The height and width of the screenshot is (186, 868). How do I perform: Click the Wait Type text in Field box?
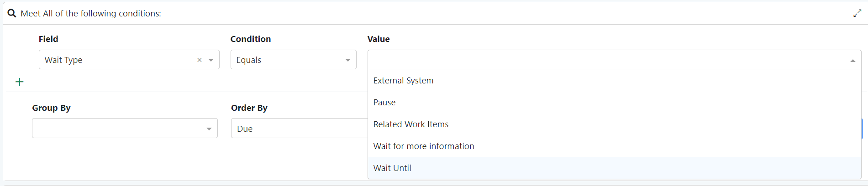point(63,60)
